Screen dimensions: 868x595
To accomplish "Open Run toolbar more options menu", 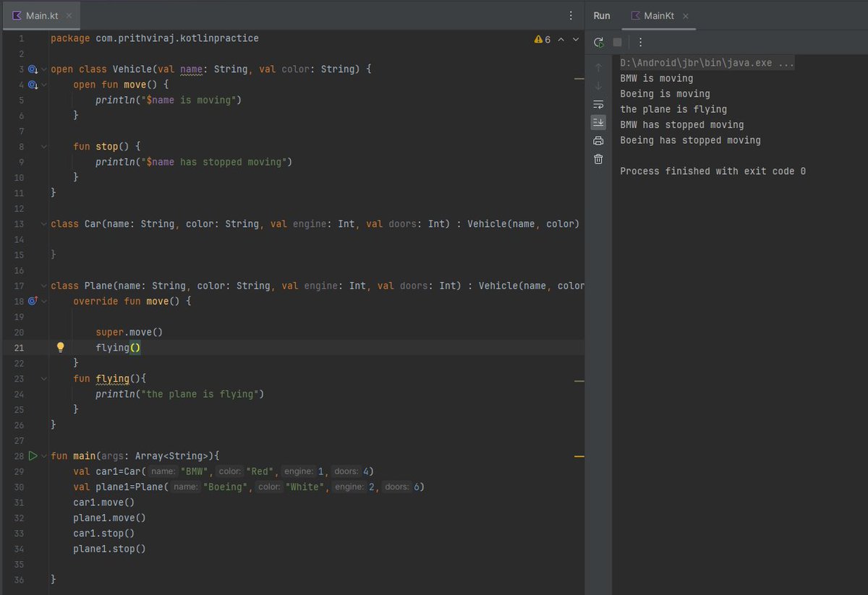I will (x=640, y=42).
